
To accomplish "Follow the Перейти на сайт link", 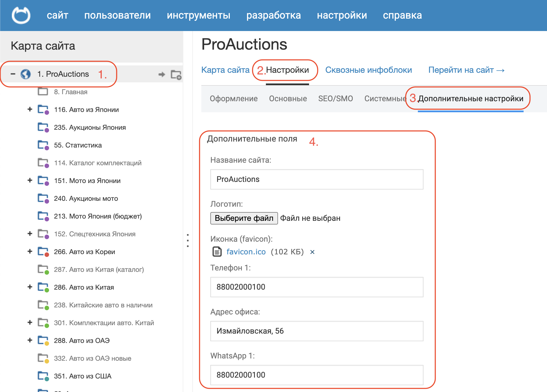I will click(466, 70).
